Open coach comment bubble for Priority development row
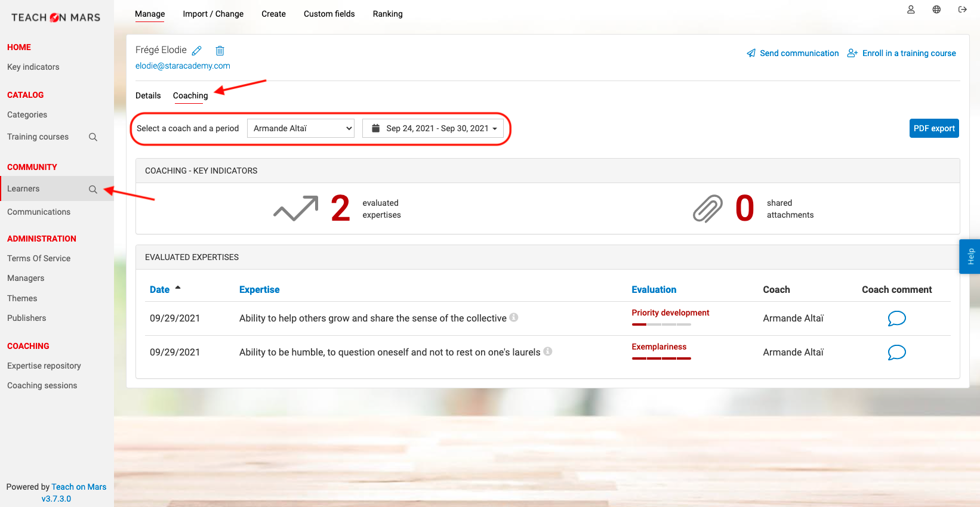The height and width of the screenshot is (507, 980). 896,319
